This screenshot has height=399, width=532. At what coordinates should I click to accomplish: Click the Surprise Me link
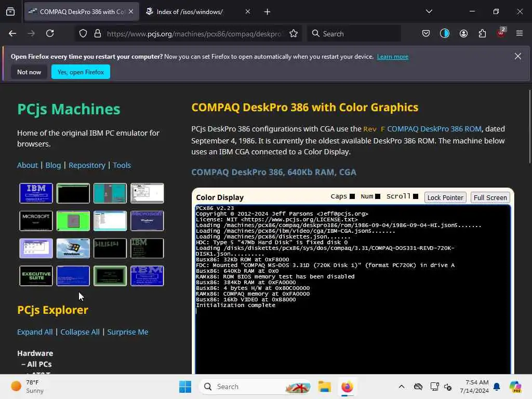point(128,332)
